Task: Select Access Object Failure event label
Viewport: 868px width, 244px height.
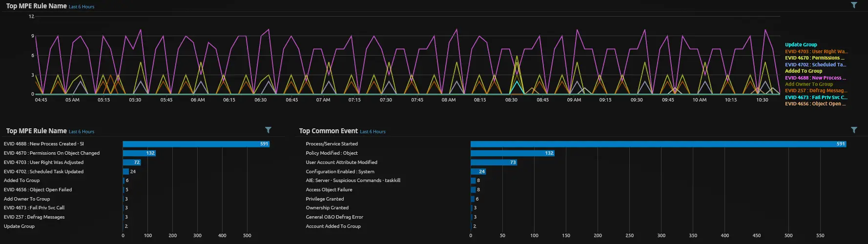Action: [x=329, y=190]
